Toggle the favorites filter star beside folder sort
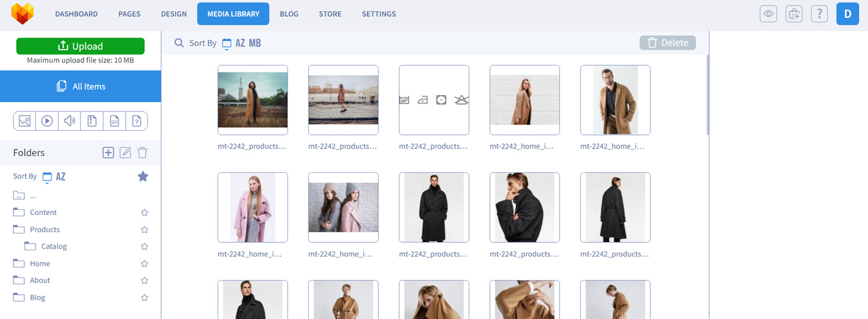 [x=143, y=177]
